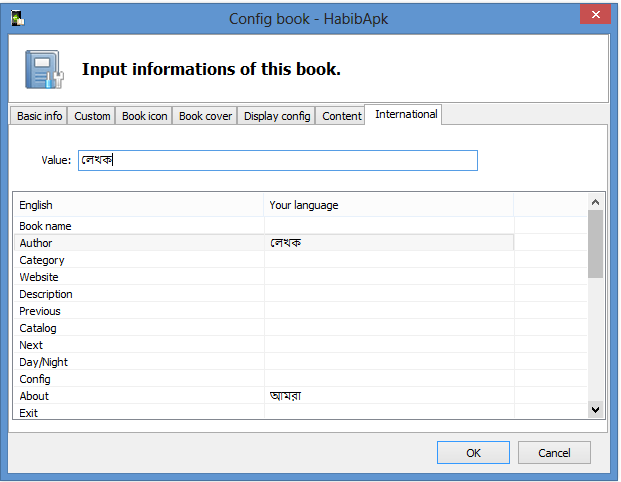Click the app icon in title bar
621x482 pixels.
point(18,19)
